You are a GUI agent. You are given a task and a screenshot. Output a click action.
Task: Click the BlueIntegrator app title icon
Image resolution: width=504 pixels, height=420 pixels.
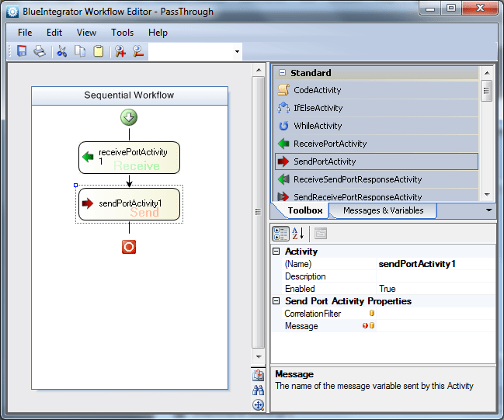12,12
